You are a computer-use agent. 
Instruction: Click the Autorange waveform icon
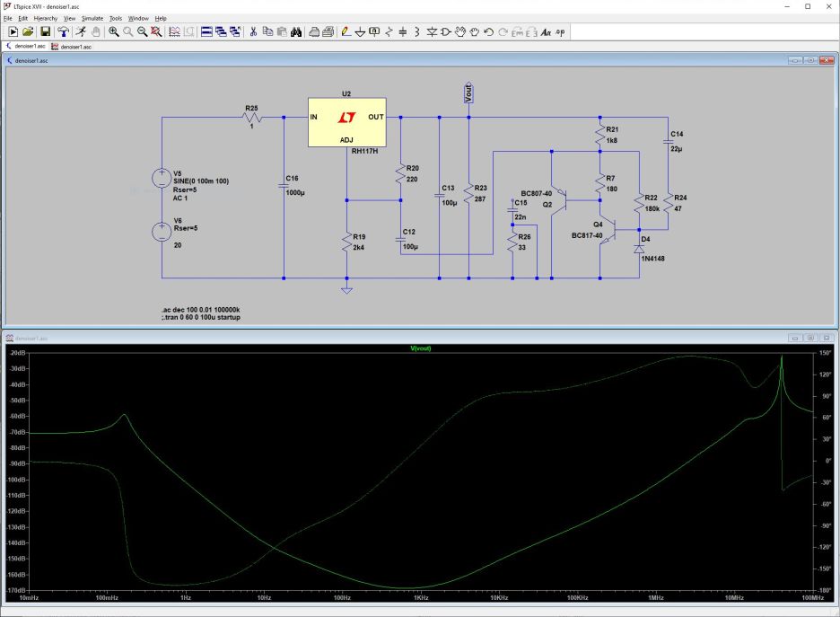(174, 32)
